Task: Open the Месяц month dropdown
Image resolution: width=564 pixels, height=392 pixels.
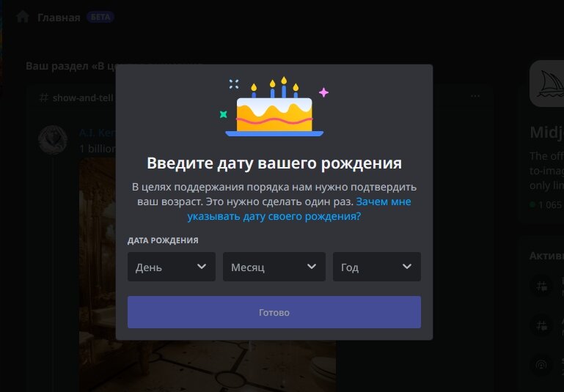Action: 274,267
